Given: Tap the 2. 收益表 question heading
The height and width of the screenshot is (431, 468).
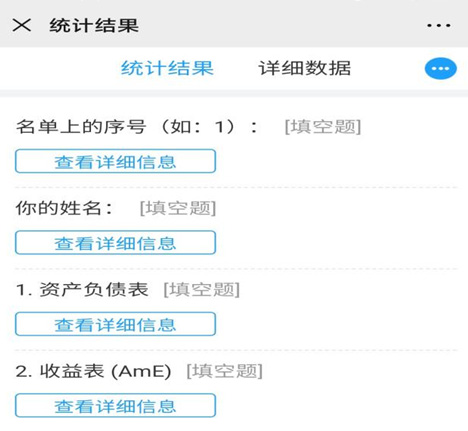Looking at the screenshot, I should click(x=93, y=371).
